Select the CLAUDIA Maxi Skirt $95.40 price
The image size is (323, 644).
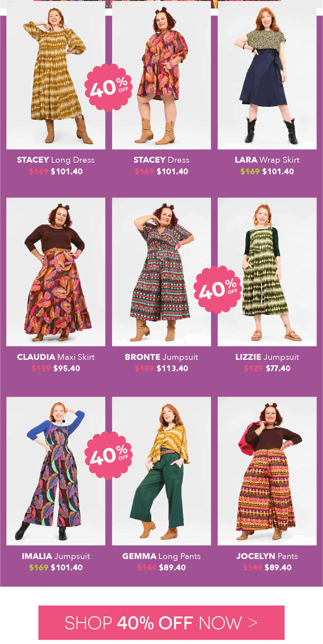click(67, 368)
